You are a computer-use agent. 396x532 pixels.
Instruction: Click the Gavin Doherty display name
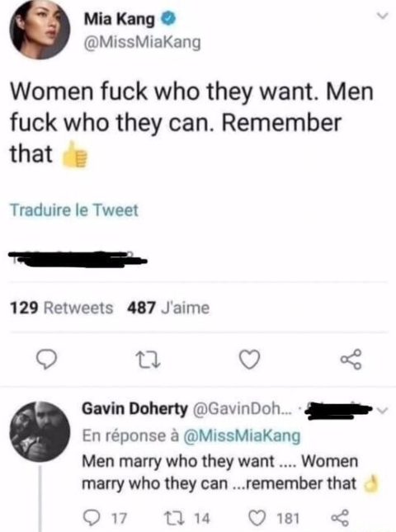pos(134,409)
